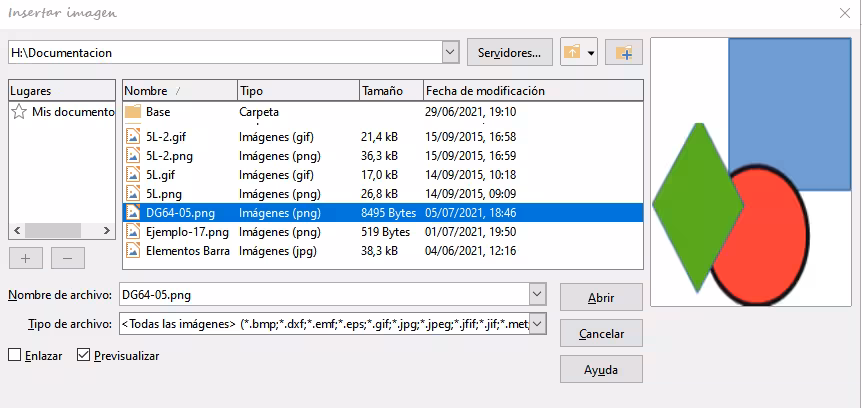Image resolution: width=862 pixels, height=408 pixels.
Task: Click Imágenes (jpg) type cell
Action: click(278, 251)
